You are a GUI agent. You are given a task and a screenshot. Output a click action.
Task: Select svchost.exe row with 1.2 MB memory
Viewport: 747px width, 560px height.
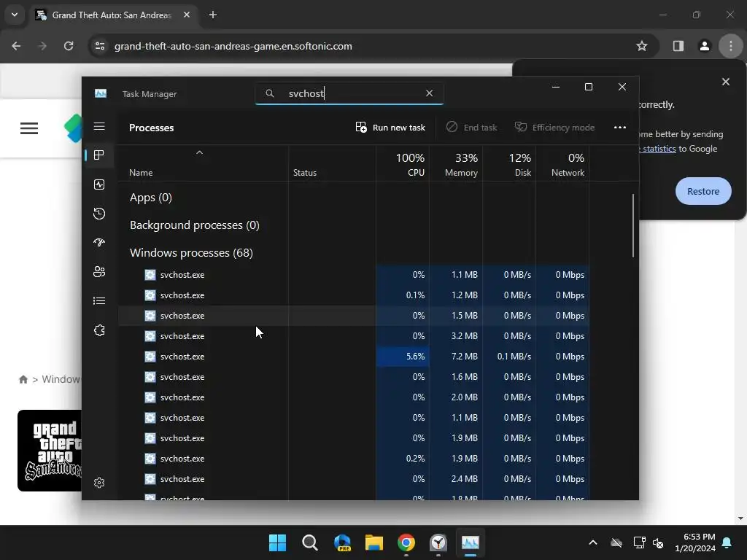pos(354,295)
